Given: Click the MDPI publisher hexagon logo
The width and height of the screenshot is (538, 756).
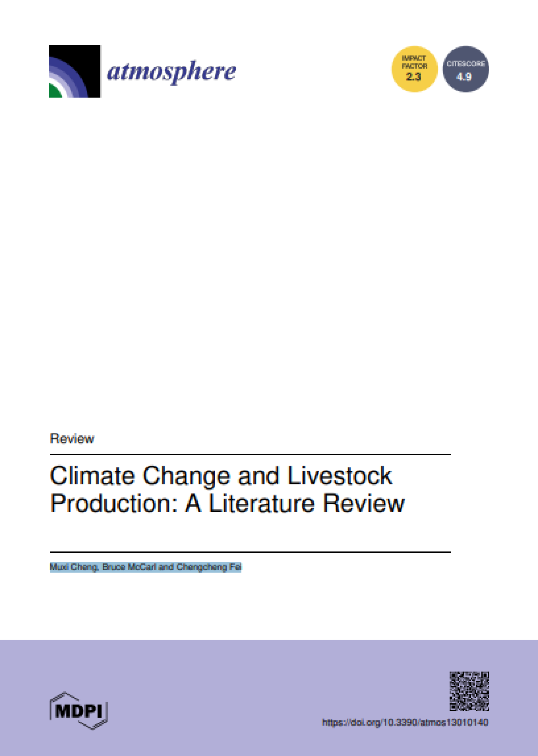Looking at the screenshot, I should point(79,711).
